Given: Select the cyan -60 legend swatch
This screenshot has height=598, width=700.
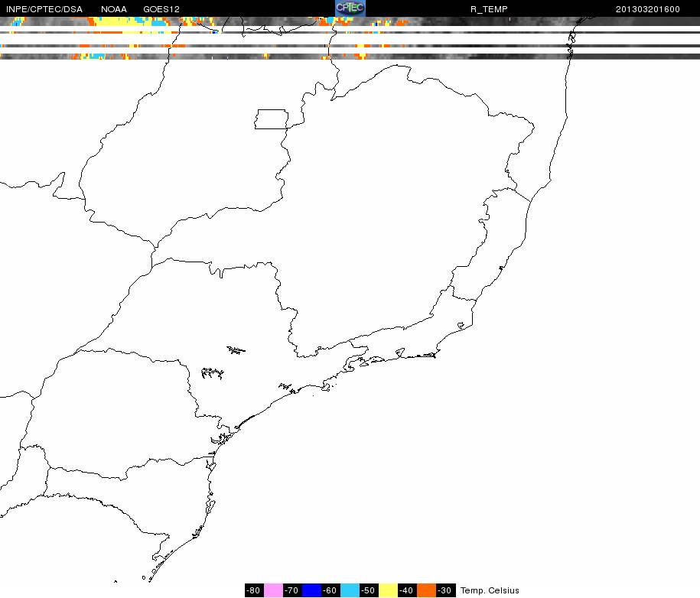Looking at the screenshot, I should click(350, 590).
